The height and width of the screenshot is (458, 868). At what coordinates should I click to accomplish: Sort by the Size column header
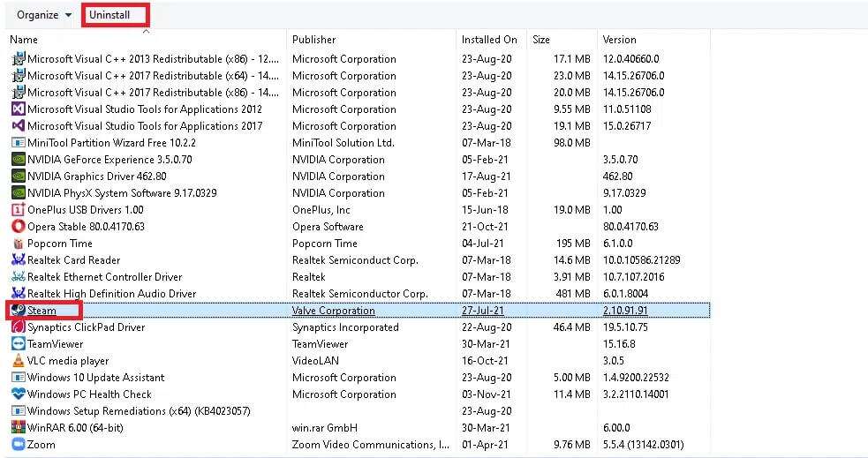[540, 40]
